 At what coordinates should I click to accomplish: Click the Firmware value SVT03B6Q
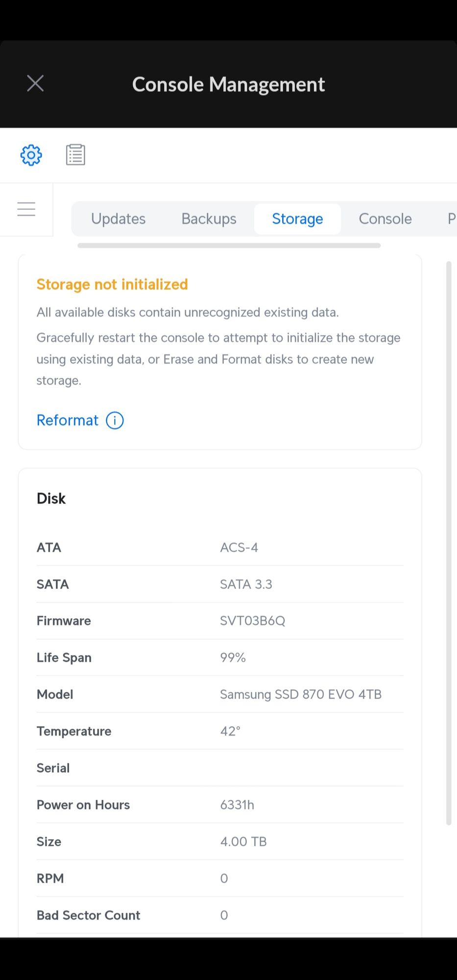pyautogui.click(x=252, y=621)
